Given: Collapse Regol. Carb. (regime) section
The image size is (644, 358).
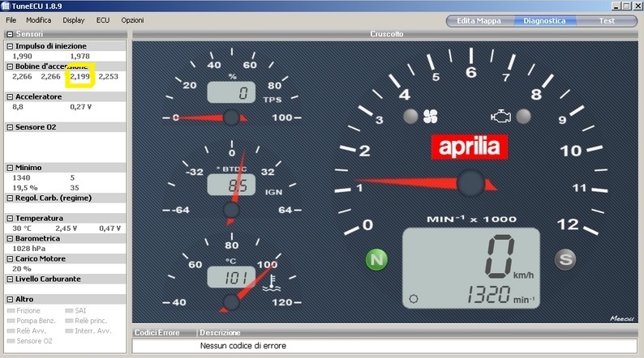Looking at the screenshot, I should pyautogui.click(x=10, y=198).
